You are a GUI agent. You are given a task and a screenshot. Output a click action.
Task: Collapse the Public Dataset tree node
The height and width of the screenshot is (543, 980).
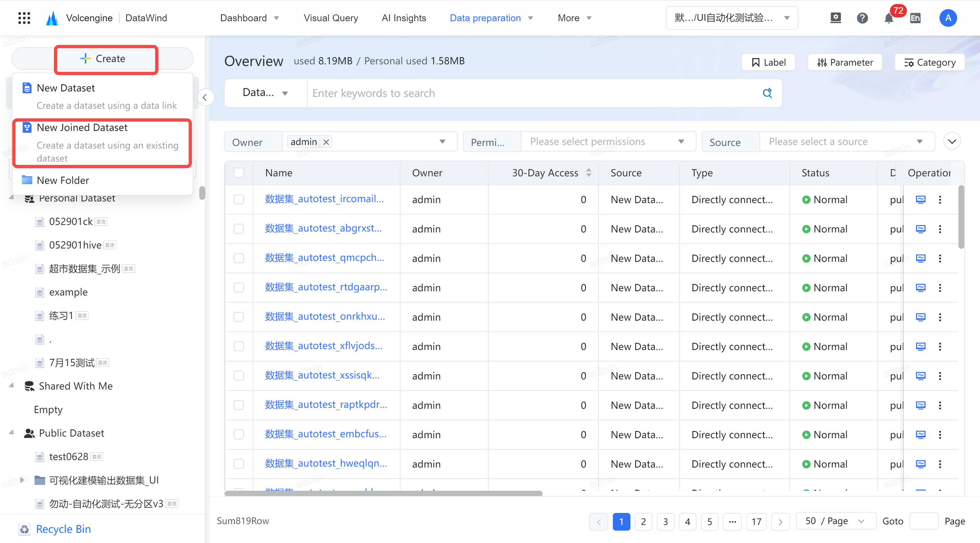click(11, 433)
